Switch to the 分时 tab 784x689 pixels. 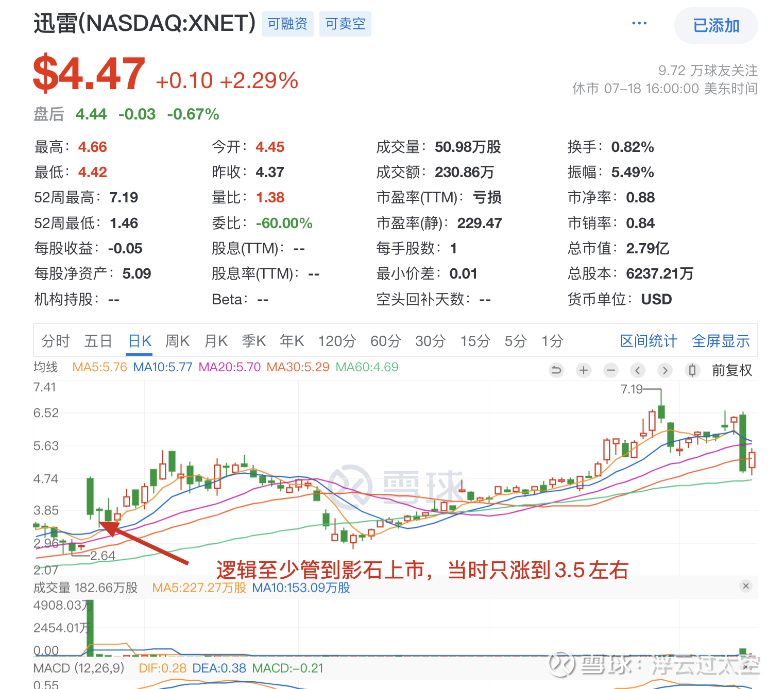click(x=56, y=341)
